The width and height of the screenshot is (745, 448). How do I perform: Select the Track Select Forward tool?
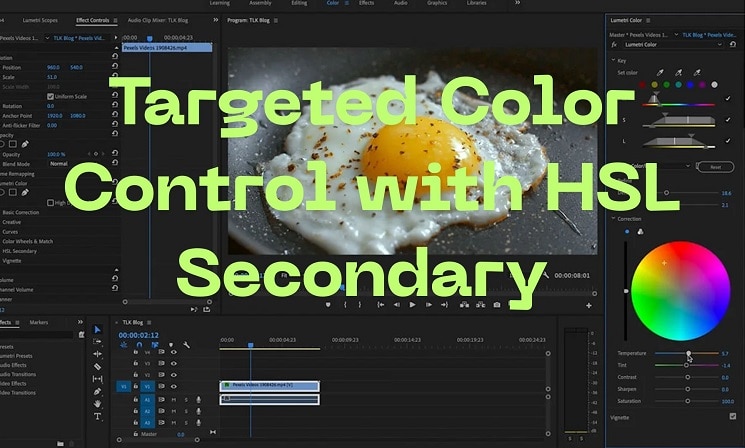97,342
